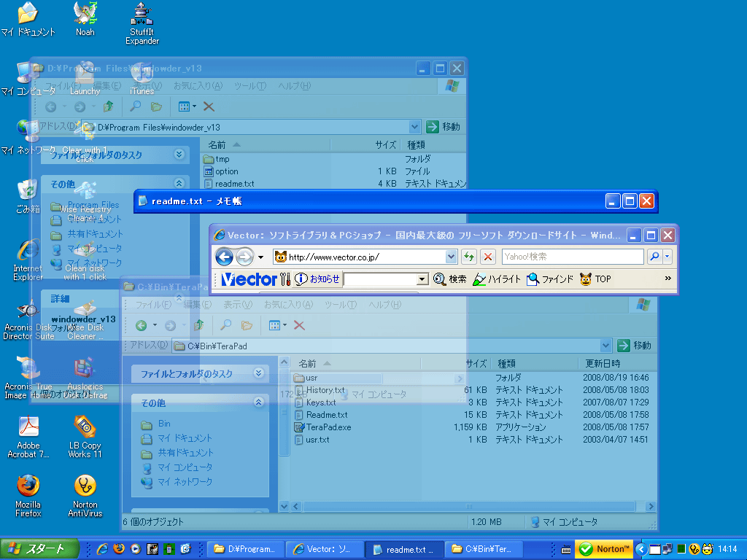This screenshot has width=747, height=560.
Task: Expand hidden system tray icons arrow
Action: coord(640,550)
